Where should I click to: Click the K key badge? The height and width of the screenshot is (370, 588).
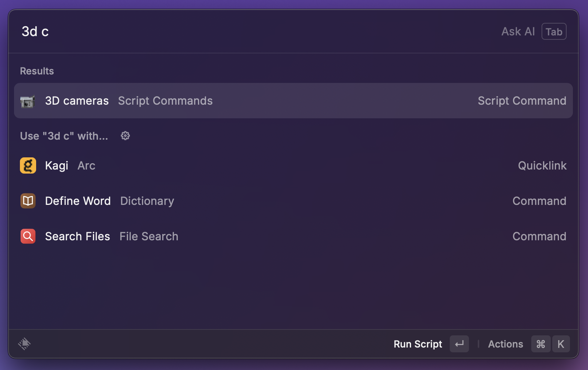click(561, 344)
